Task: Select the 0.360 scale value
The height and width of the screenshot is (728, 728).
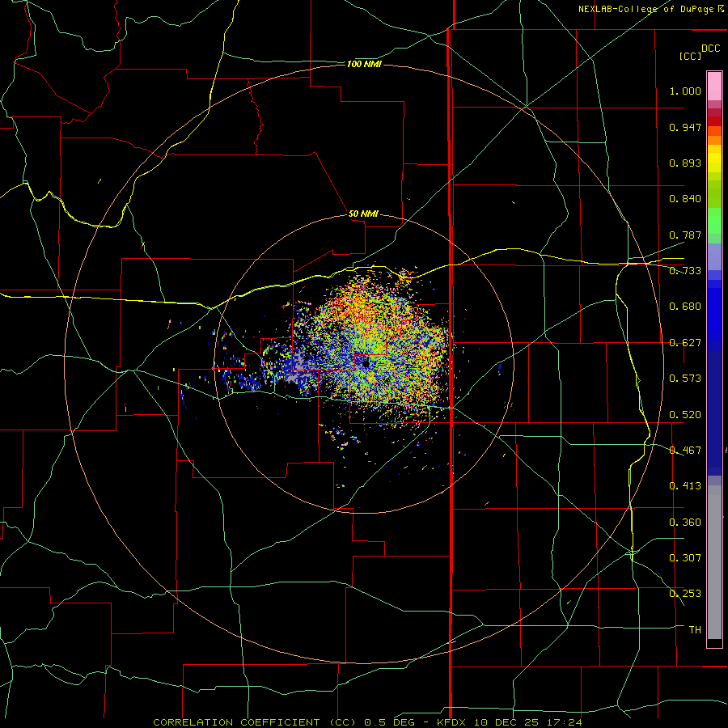Action: pos(685,523)
